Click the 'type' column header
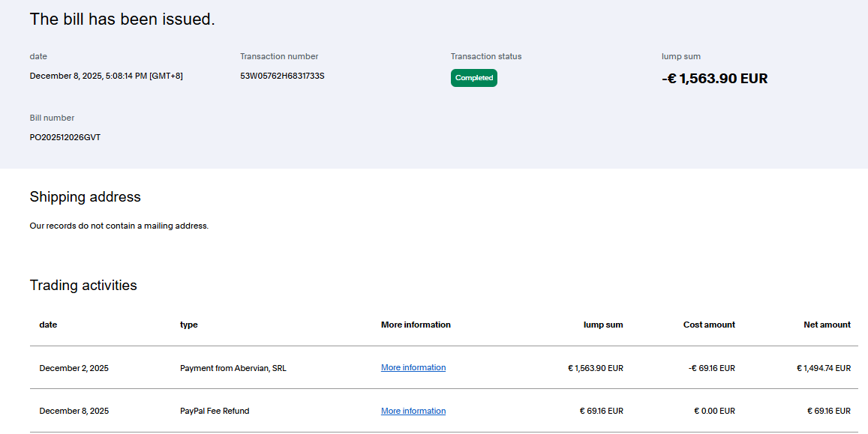Image resolution: width=868 pixels, height=434 pixels. 189,325
